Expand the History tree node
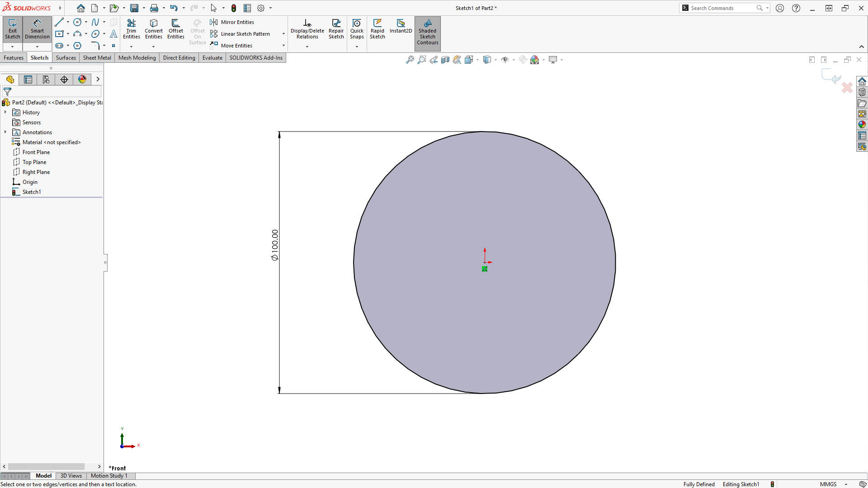 click(x=5, y=112)
